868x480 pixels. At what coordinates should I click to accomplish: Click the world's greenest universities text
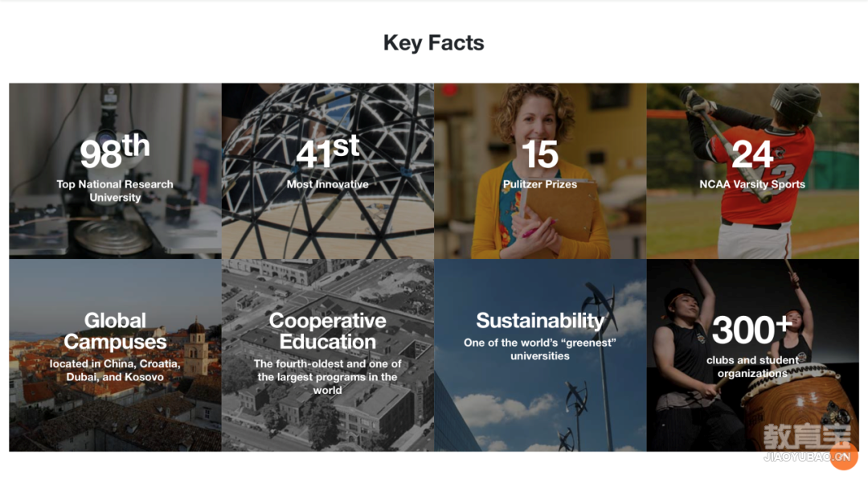pos(540,349)
